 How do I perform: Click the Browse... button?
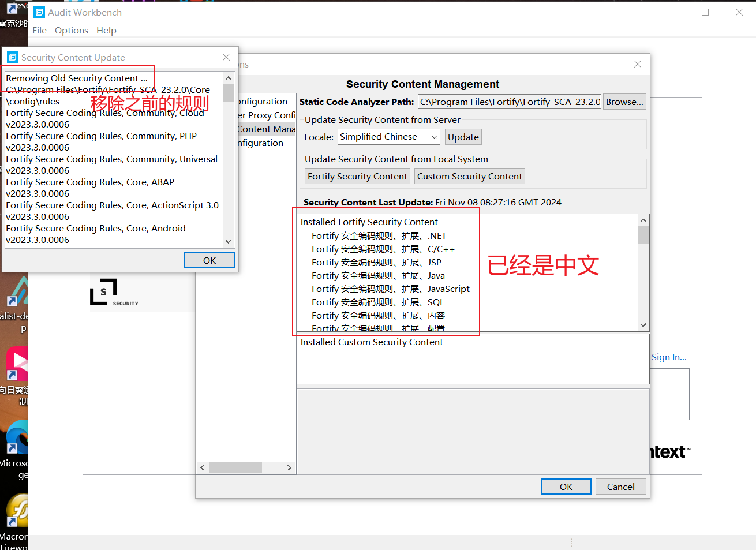624,102
